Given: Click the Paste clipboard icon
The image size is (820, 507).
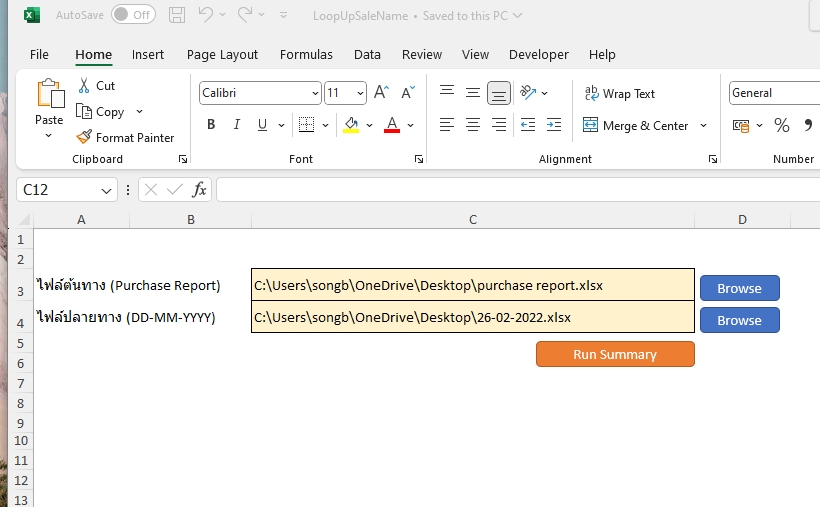Looking at the screenshot, I should tap(50, 94).
